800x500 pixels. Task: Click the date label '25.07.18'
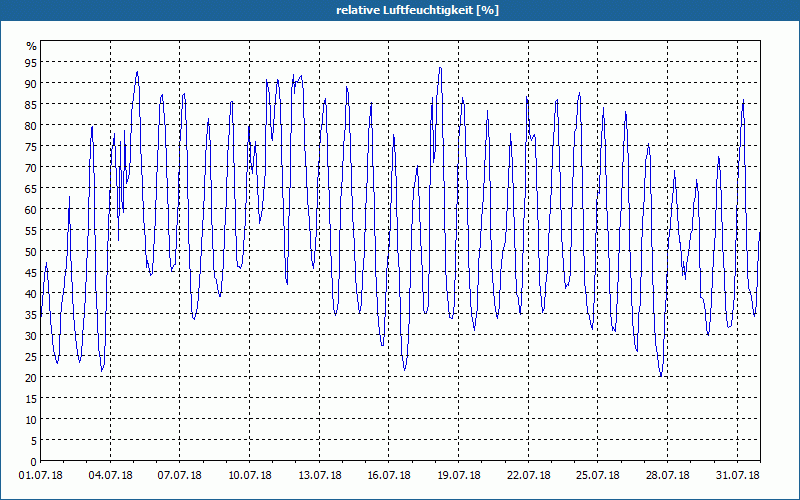pyautogui.click(x=598, y=476)
